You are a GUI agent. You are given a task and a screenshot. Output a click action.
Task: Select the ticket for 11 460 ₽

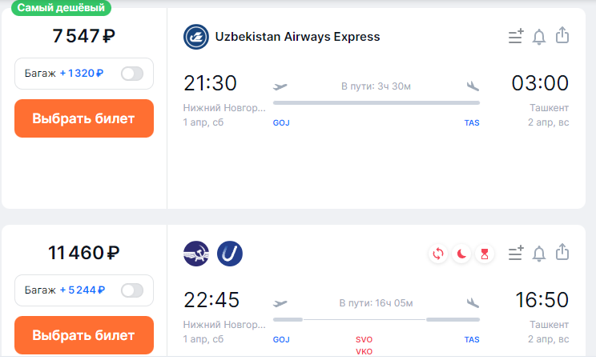84,335
